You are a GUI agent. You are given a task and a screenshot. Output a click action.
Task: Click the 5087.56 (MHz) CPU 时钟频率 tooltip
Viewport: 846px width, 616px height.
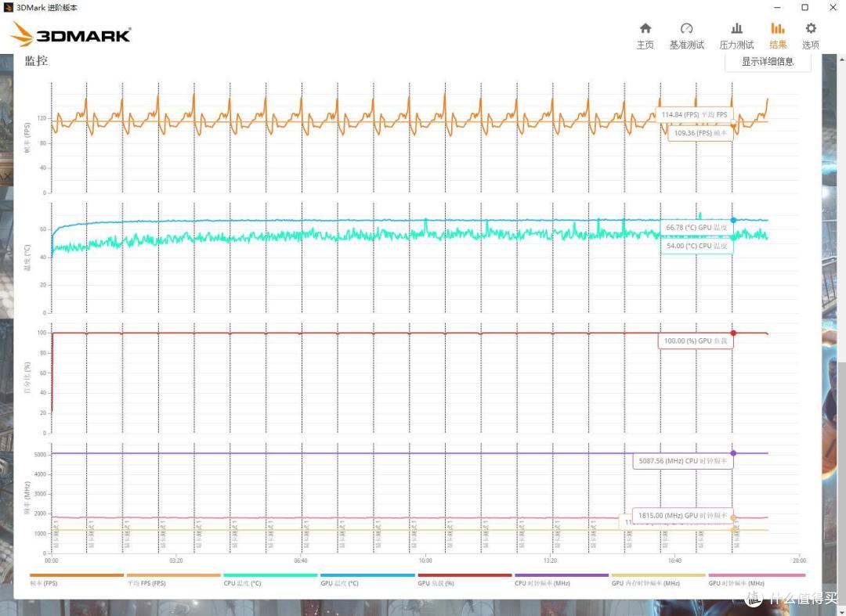pyautogui.click(x=682, y=461)
